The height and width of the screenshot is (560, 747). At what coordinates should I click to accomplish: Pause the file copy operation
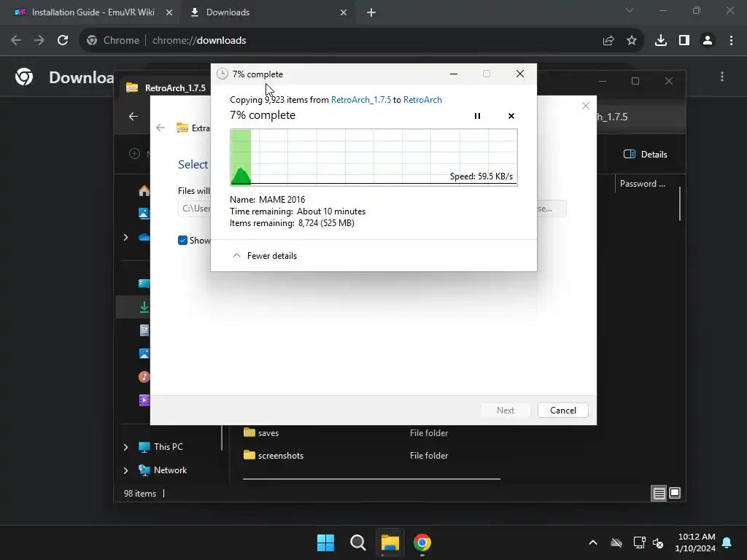(x=477, y=116)
